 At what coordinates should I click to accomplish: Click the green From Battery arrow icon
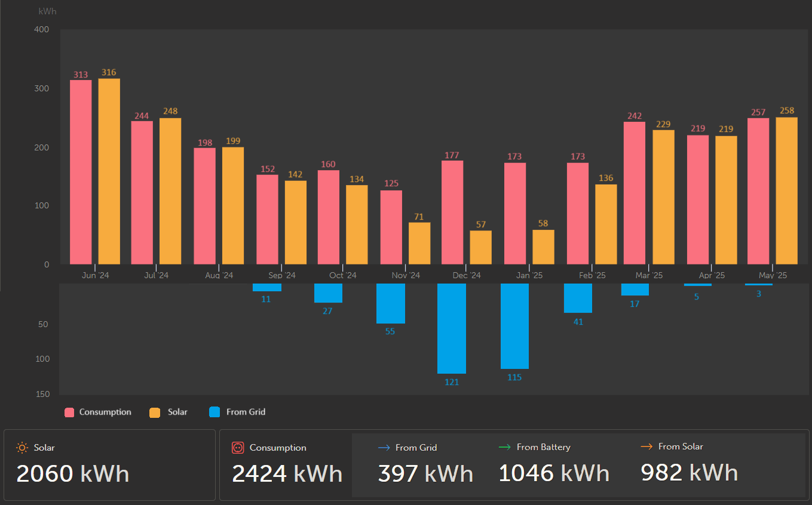505,447
